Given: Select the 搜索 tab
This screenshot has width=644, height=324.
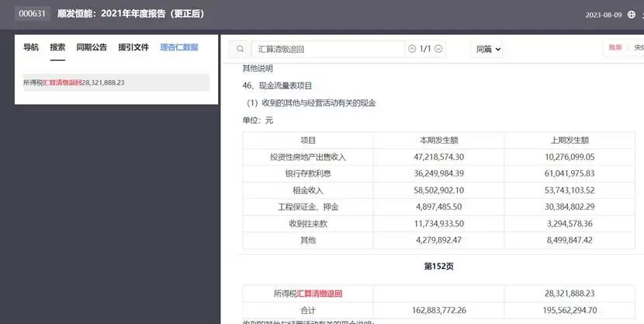Looking at the screenshot, I should pyautogui.click(x=57, y=47).
